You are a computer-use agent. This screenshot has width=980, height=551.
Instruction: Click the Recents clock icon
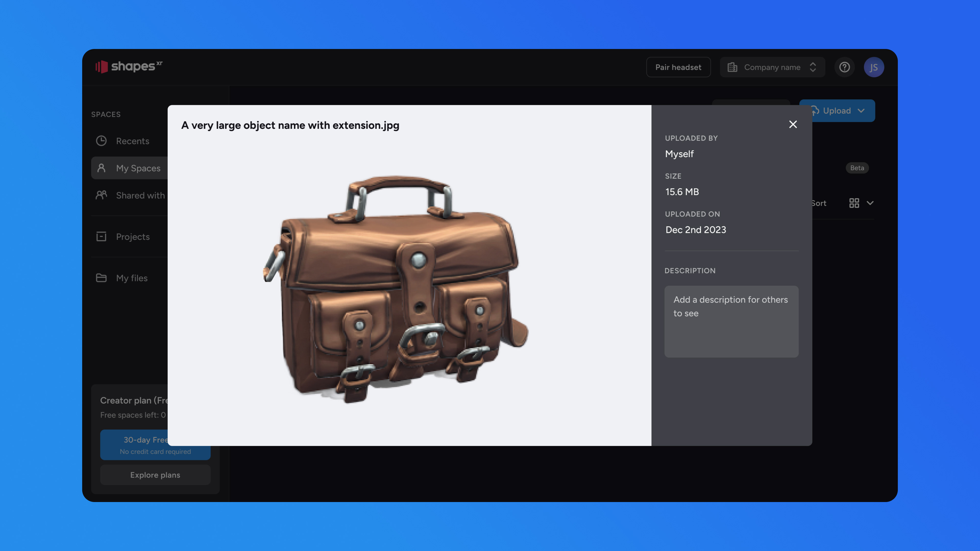tap(101, 141)
